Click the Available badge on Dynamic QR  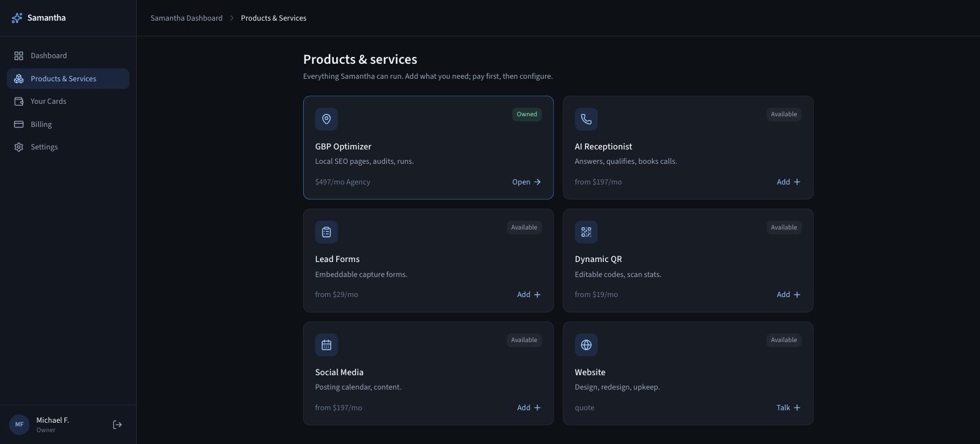click(x=784, y=228)
